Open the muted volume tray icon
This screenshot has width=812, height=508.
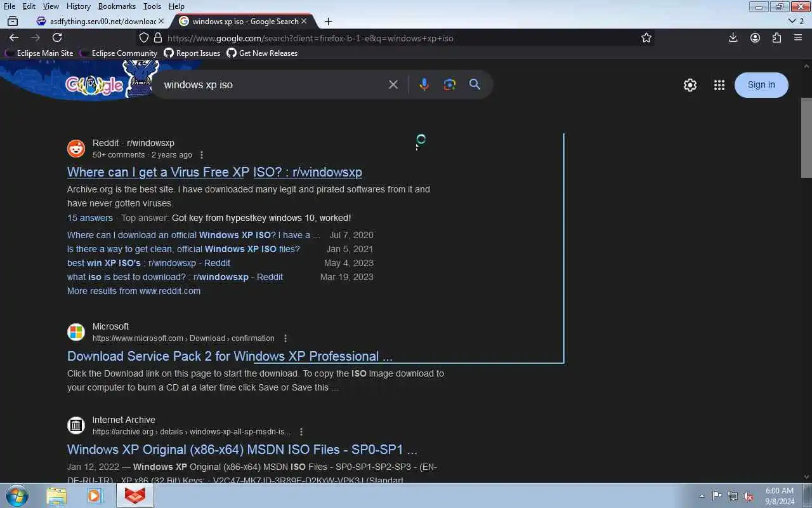tap(748, 496)
